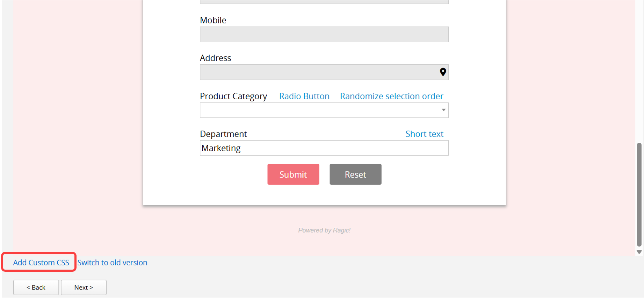Open the Product Category selection box
This screenshot has height=299, width=644.
(324, 110)
